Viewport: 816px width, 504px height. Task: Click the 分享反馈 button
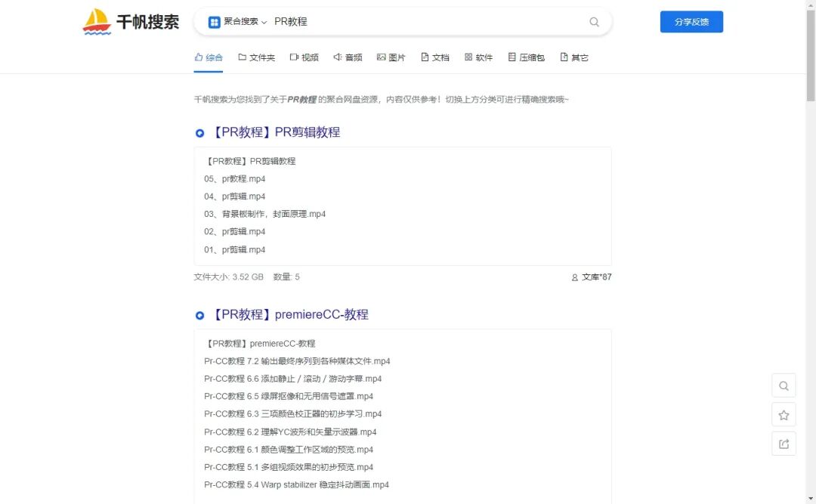691,22
